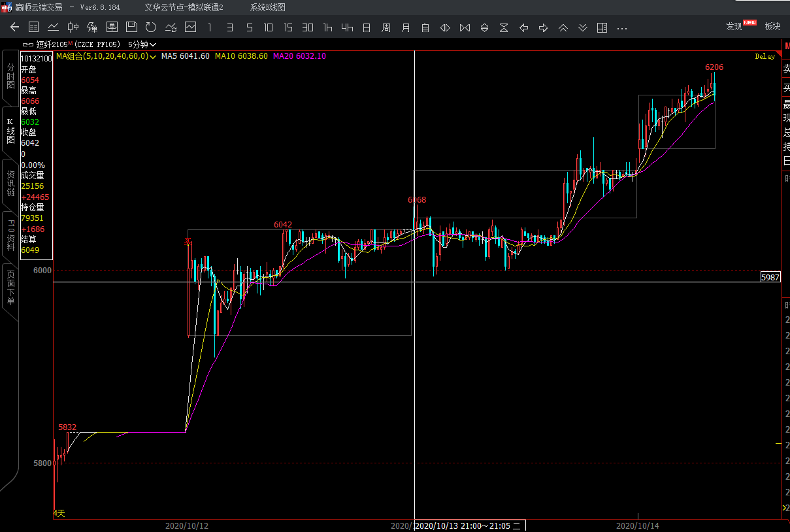
Task: Select the 3 minute period
Action: [229, 27]
